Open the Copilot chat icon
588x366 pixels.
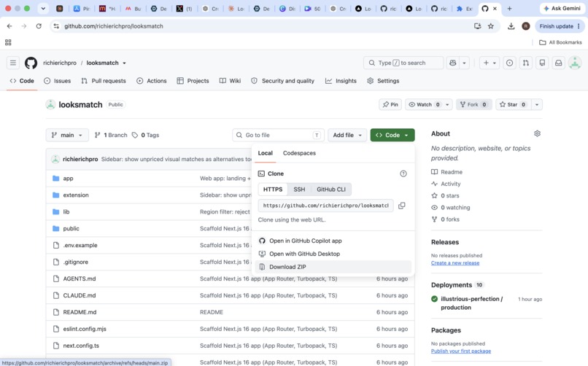click(x=452, y=63)
